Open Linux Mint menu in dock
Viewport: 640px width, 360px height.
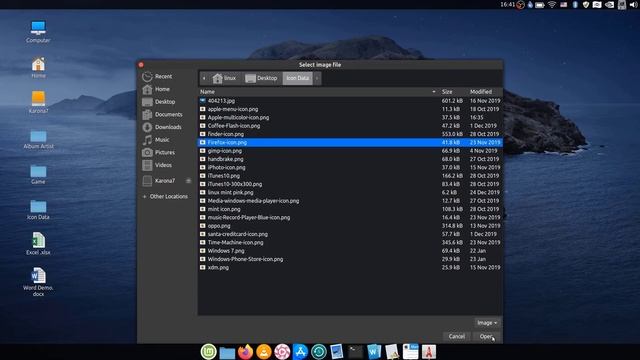pos(209,351)
